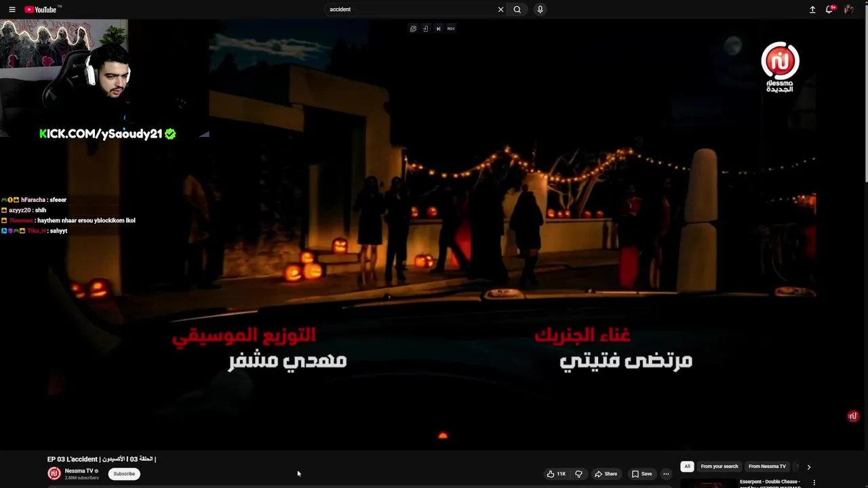Select the 'All' filter chip

tap(687, 466)
